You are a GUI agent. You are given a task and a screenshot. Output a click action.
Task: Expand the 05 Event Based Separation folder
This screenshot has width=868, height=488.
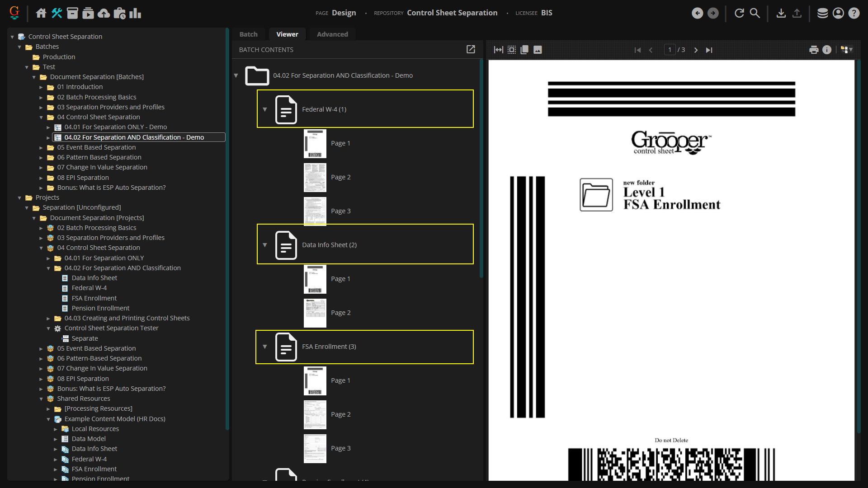[41, 148]
